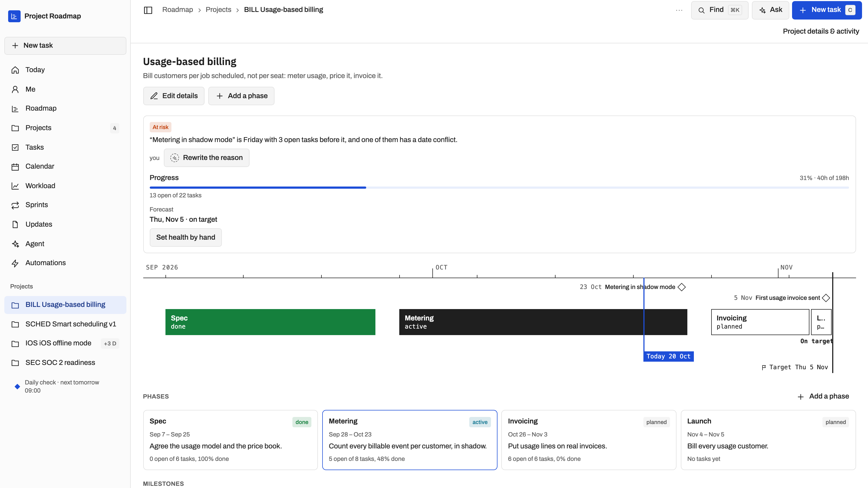This screenshot has height=488, width=868.
Task: Click the folder icon for SCHED Smart scheduling v1
Action: (x=15, y=324)
